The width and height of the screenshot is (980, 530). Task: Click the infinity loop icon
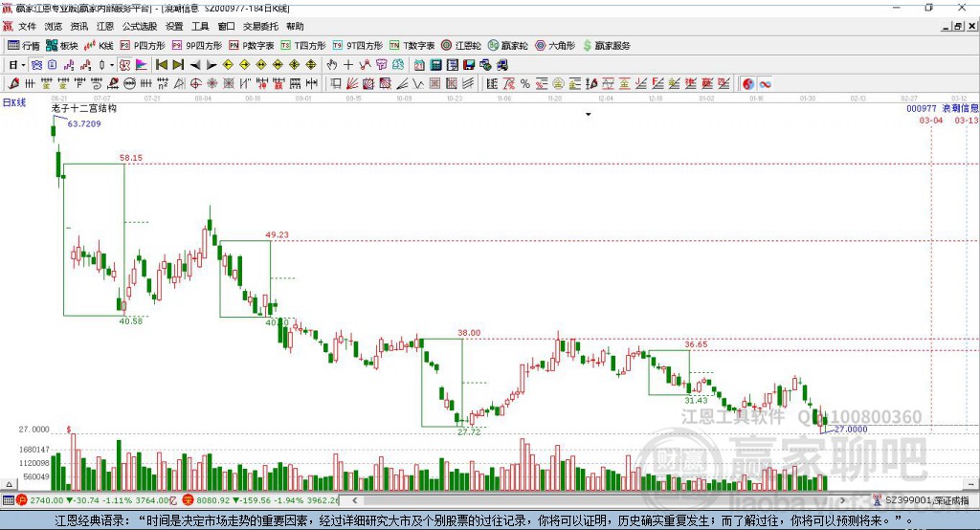coord(765,84)
